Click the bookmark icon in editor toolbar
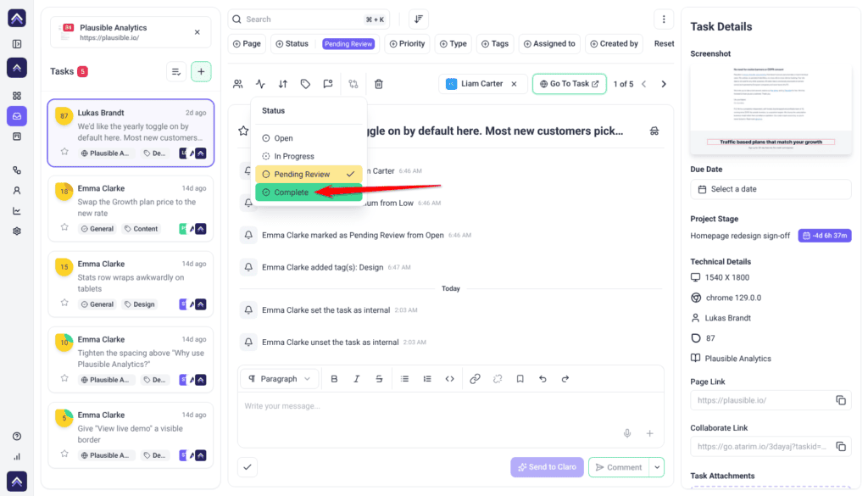868x496 pixels. pos(520,379)
